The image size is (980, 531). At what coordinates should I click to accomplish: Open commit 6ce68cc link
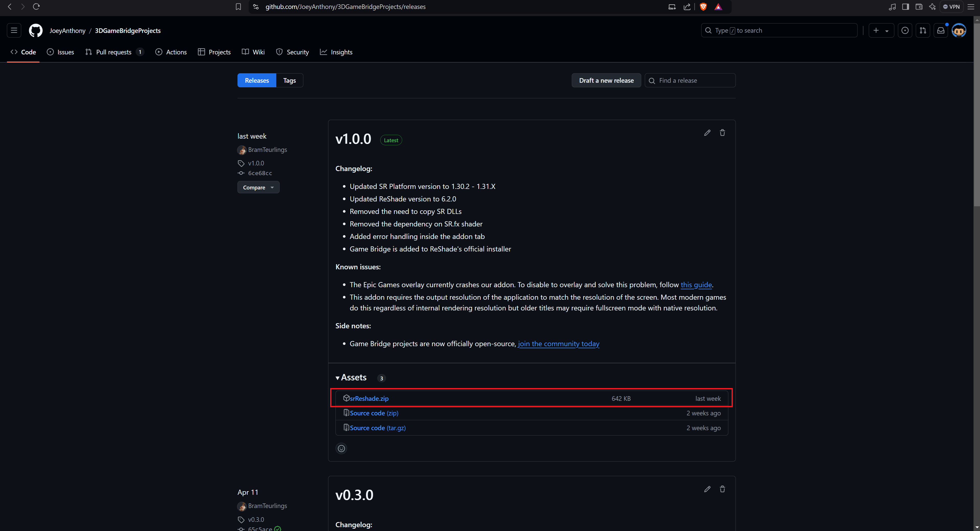coord(260,173)
